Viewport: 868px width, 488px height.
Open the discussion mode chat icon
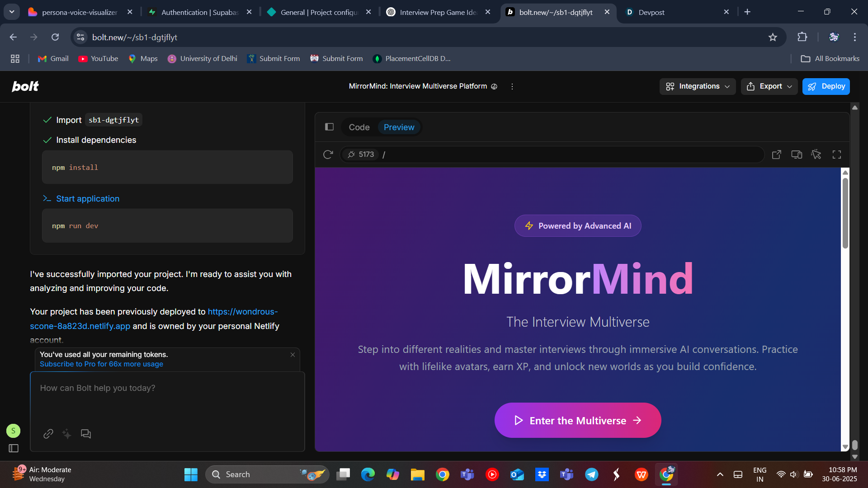click(86, 434)
